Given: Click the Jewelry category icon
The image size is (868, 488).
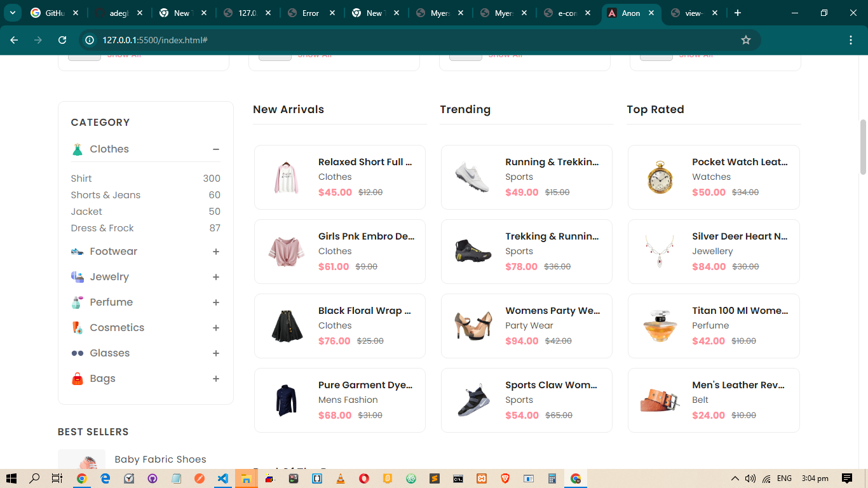Looking at the screenshot, I should click(77, 277).
